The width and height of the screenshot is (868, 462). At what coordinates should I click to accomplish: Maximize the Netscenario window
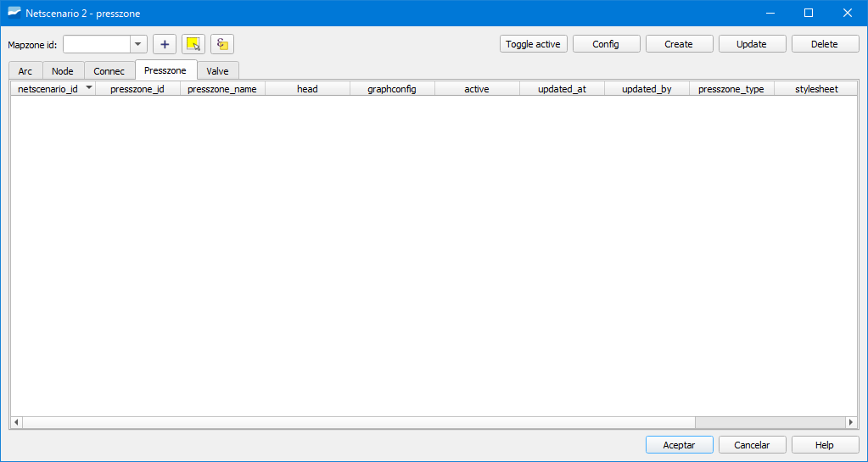809,14
